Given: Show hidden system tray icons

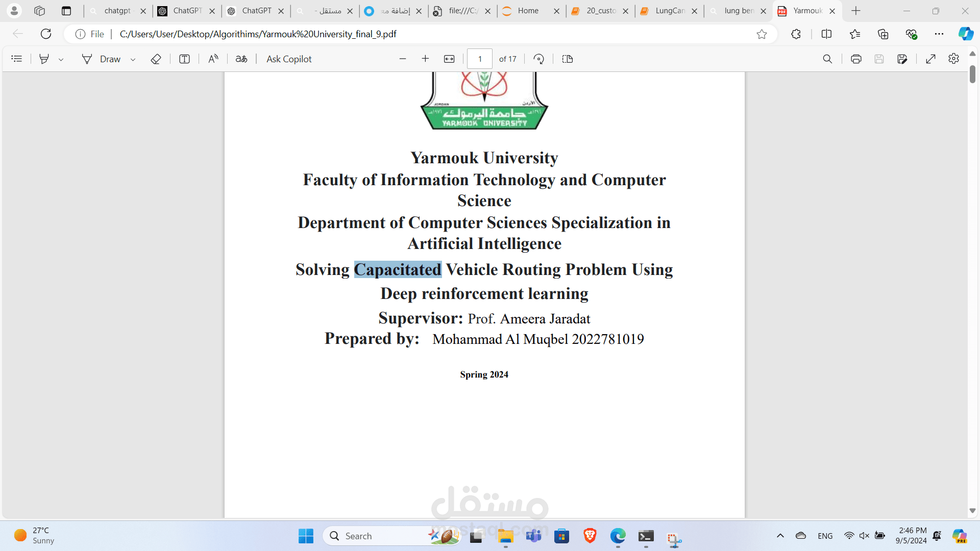Looking at the screenshot, I should [x=780, y=536].
